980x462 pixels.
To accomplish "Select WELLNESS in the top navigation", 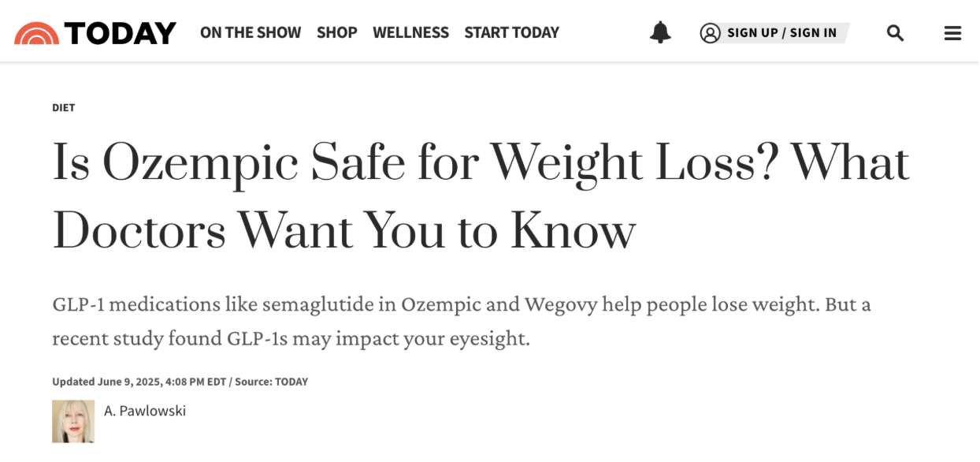I will (x=410, y=33).
